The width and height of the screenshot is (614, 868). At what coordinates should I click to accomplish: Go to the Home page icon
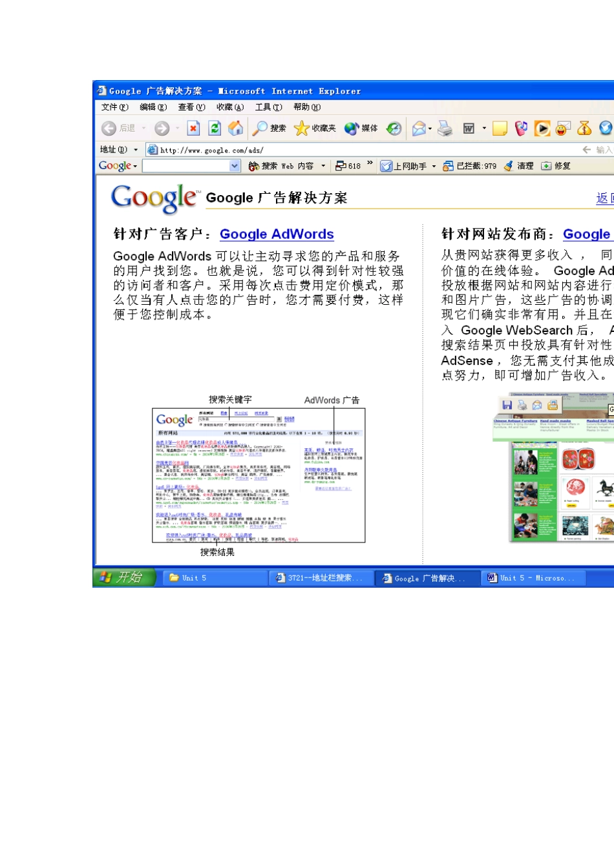pyautogui.click(x=236, y=129)
